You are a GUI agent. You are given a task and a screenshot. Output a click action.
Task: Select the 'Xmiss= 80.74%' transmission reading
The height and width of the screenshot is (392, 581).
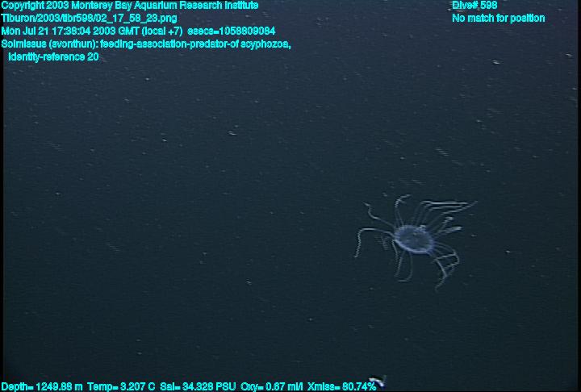click(341, 387)
